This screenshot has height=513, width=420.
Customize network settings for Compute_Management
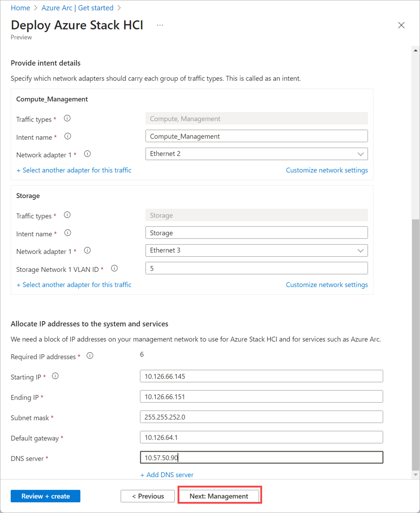[327, 170]
